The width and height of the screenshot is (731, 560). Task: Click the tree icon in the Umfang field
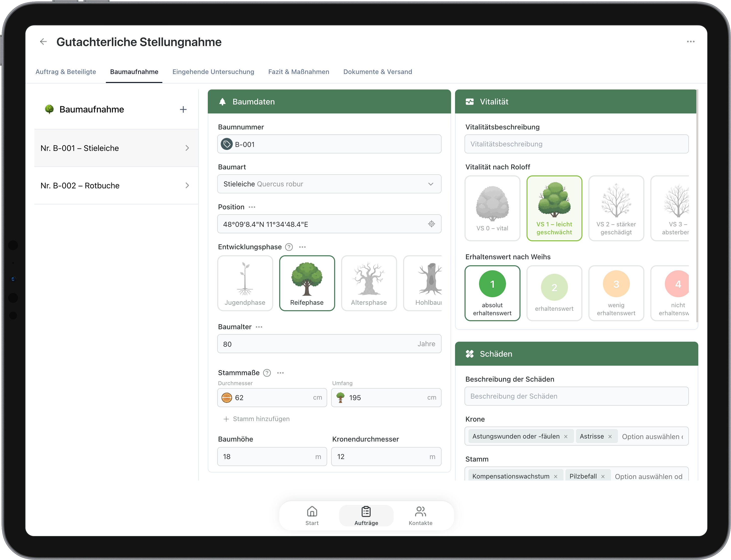[x=340, y=397]
